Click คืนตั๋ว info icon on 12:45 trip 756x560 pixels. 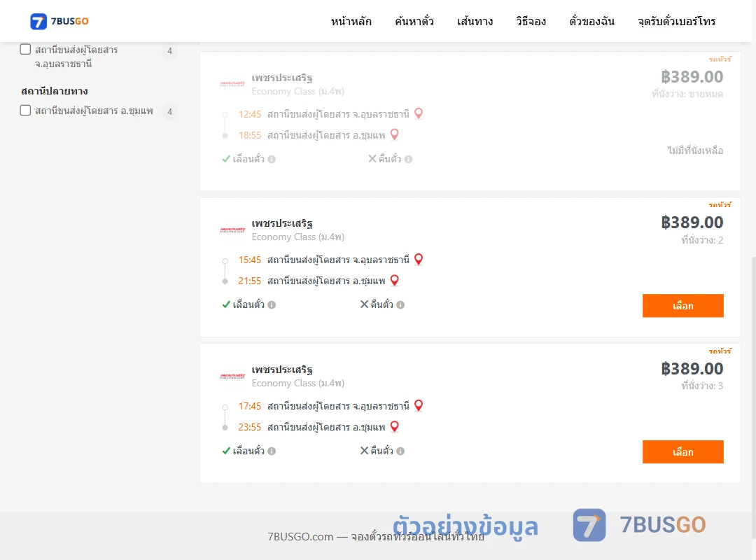[408, 159]
